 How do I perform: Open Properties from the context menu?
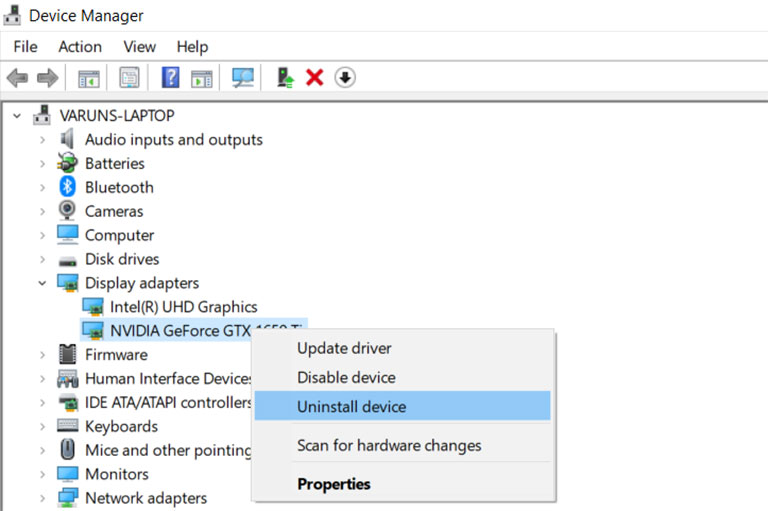click(x=403, y=484)
